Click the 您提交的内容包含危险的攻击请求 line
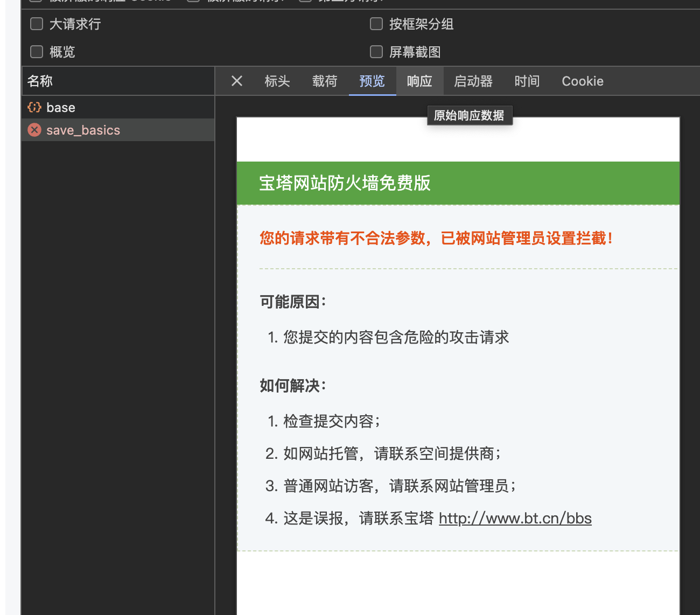Image resolution: width=700 pixels, height=615 pixels. pos(396,337)
